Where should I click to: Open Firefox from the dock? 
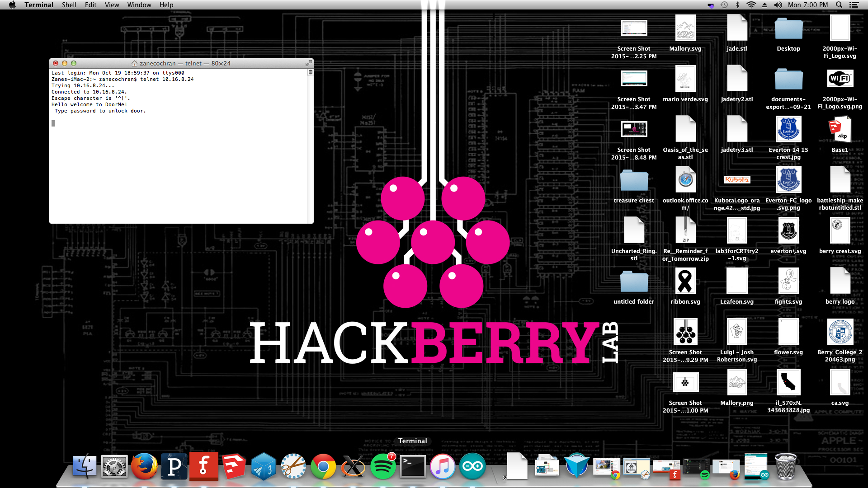point(144,466)
